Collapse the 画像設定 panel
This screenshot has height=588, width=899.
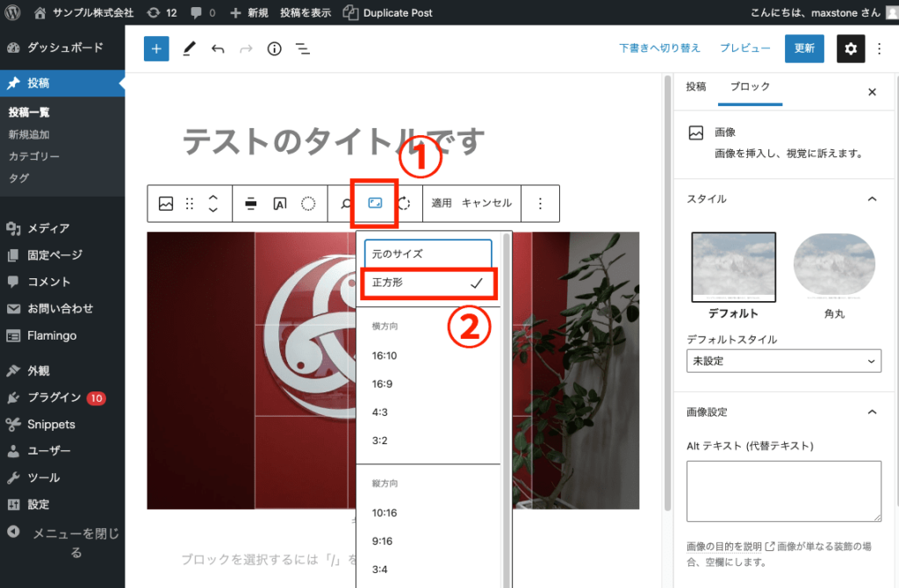[872, 411]
